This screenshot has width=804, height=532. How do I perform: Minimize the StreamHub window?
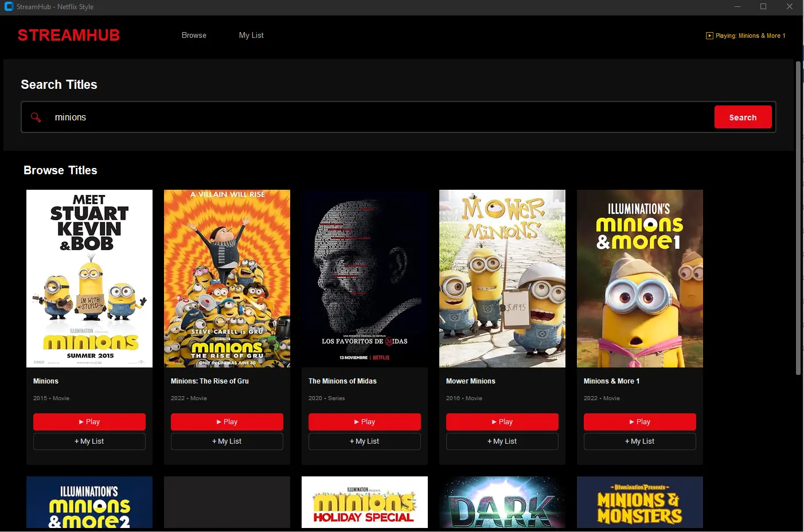pyautogui.click(x=737, y=7)
